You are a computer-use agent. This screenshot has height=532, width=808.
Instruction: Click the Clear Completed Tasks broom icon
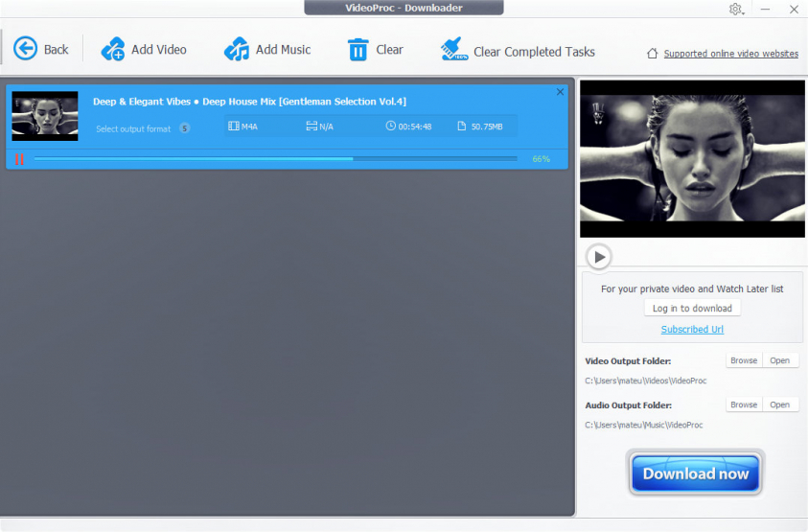tap(454, 50)
